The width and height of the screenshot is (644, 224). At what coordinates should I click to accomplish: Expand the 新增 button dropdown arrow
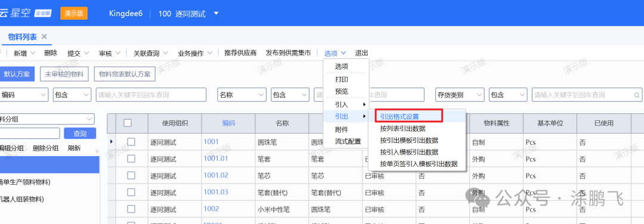(33, 53)
